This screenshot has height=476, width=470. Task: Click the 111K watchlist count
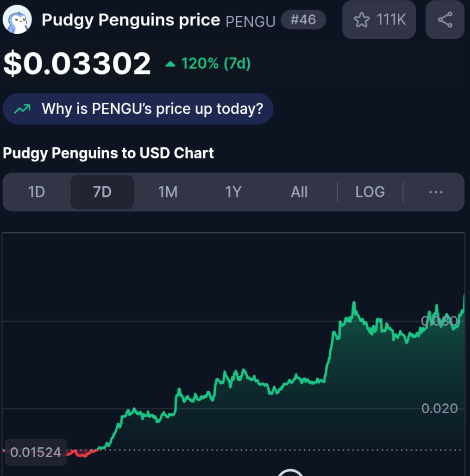[x=391, y=20]
